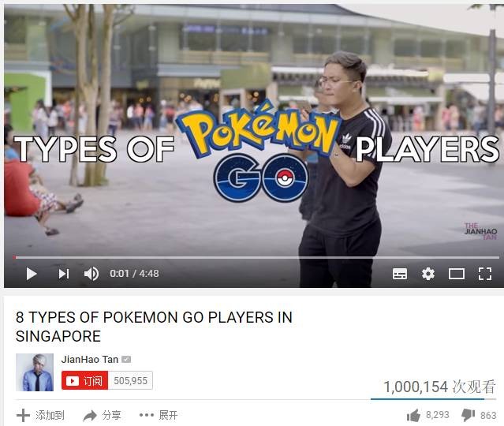Viewport: 504px width, 426px height.
Task: Click 分享 share arrow
Action: (x=90, y=416)
